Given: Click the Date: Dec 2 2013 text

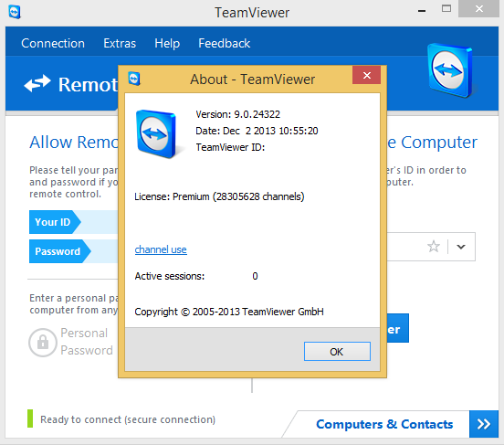Looking at the screenshot, I should (x=257, y=131).
